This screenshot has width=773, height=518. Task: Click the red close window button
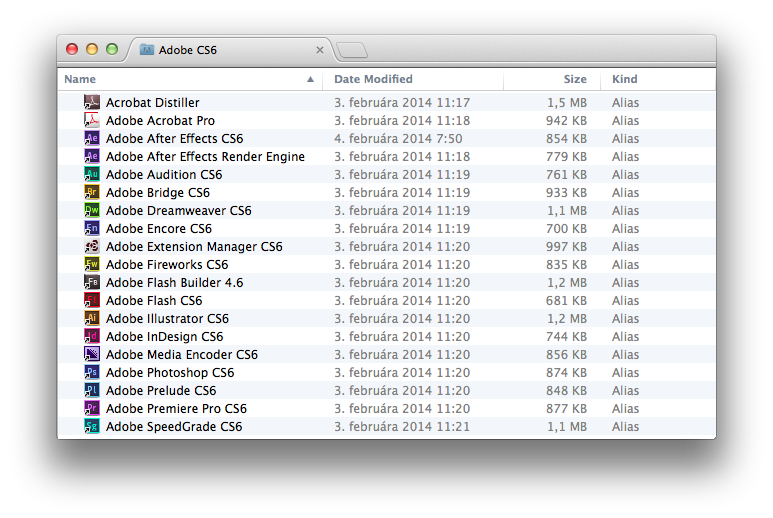[x=72, y=49]
